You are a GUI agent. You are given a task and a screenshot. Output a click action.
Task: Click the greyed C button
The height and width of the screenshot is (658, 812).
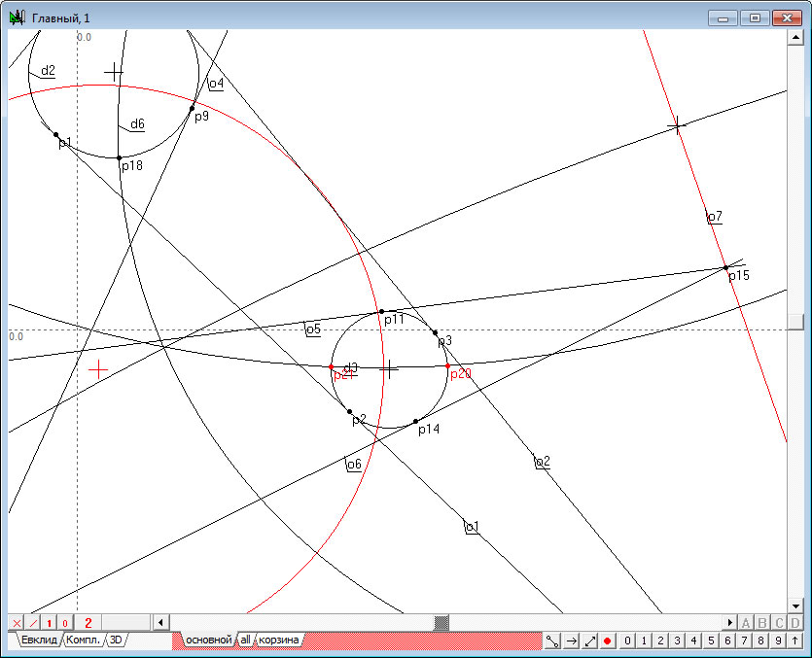(779, 623)
